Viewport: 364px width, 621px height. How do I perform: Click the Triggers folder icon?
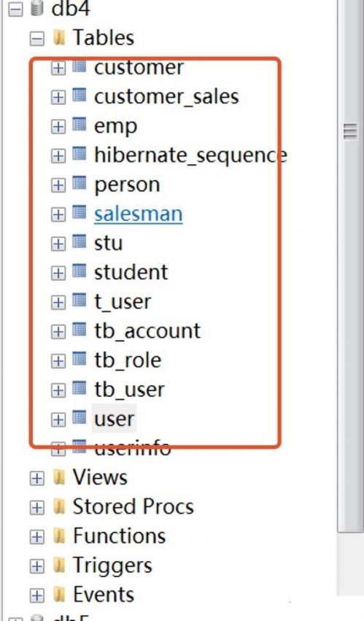click(x=58, y=566)
